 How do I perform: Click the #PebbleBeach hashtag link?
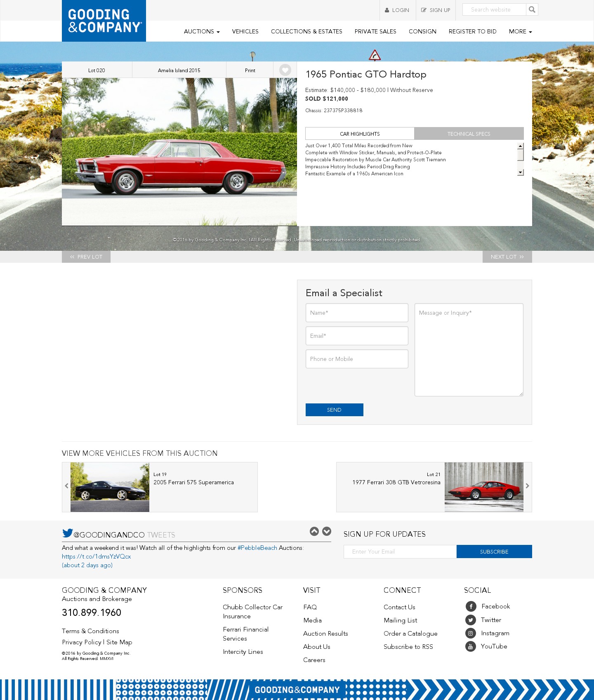click(257, 548)
